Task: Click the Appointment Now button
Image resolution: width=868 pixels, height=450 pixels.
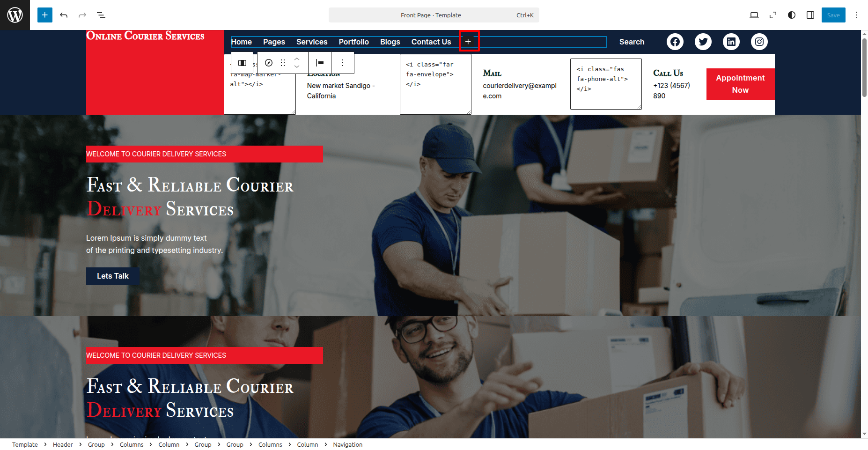Action: click(x=740, y=84)
